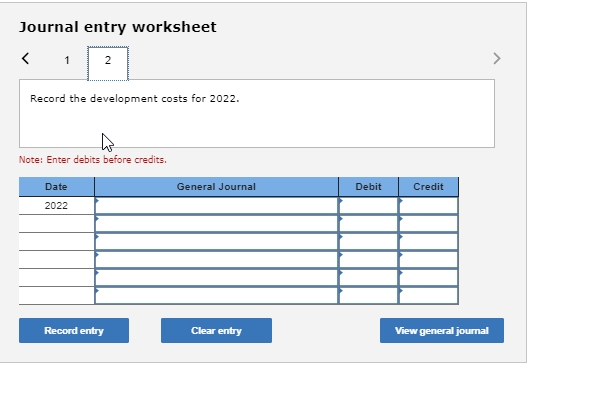Click the Record entry button
The width and height of the screenshot is (602, 405).
pyautogui.click(x=74, y=331)
